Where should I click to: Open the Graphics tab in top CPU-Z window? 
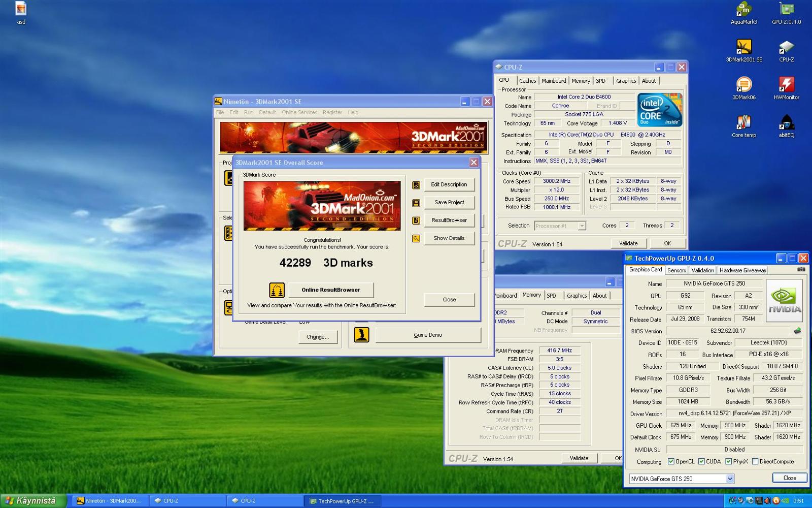[626, 81]
